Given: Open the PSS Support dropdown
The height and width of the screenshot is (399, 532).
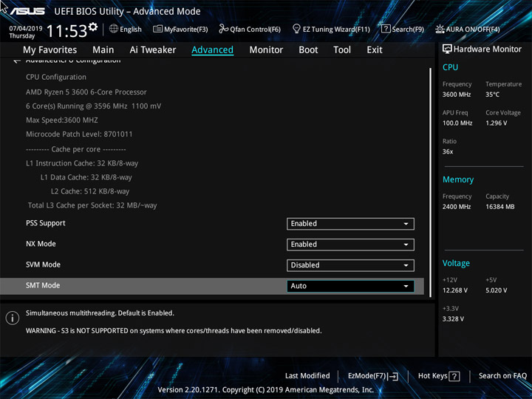Looking at the screenshot, I should pos(350,224).
